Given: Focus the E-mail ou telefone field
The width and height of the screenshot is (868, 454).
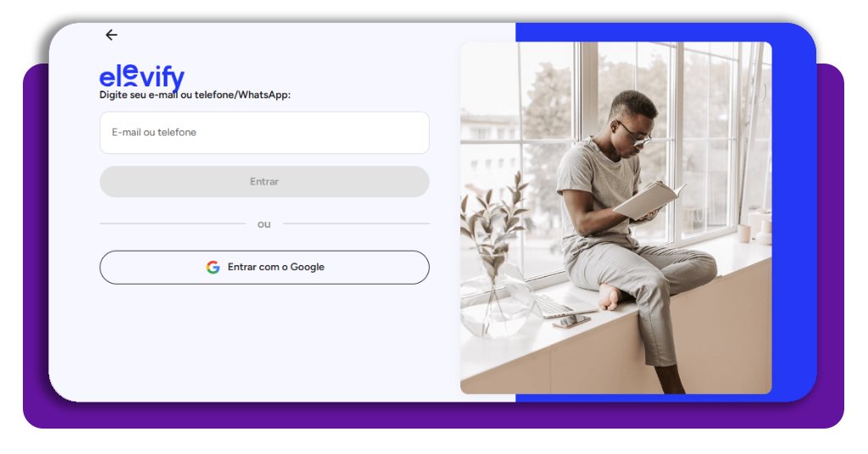Looking at the screenshot, I should point(264,133).
